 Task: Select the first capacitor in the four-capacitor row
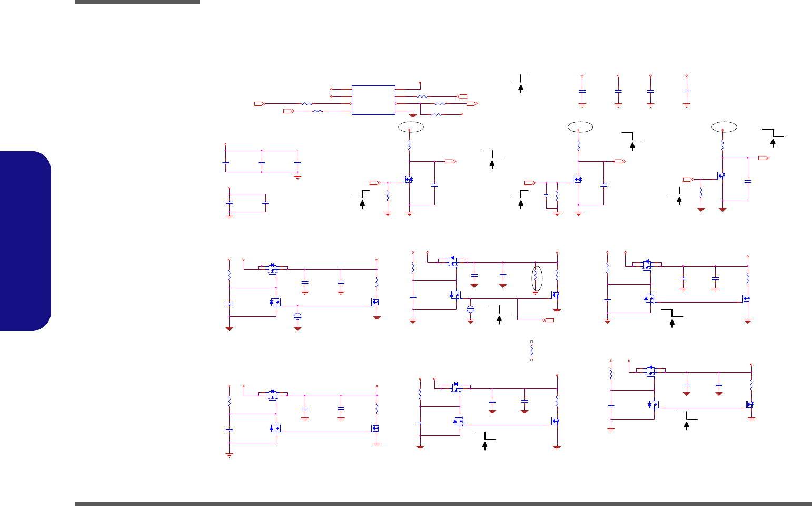[582, 91]
